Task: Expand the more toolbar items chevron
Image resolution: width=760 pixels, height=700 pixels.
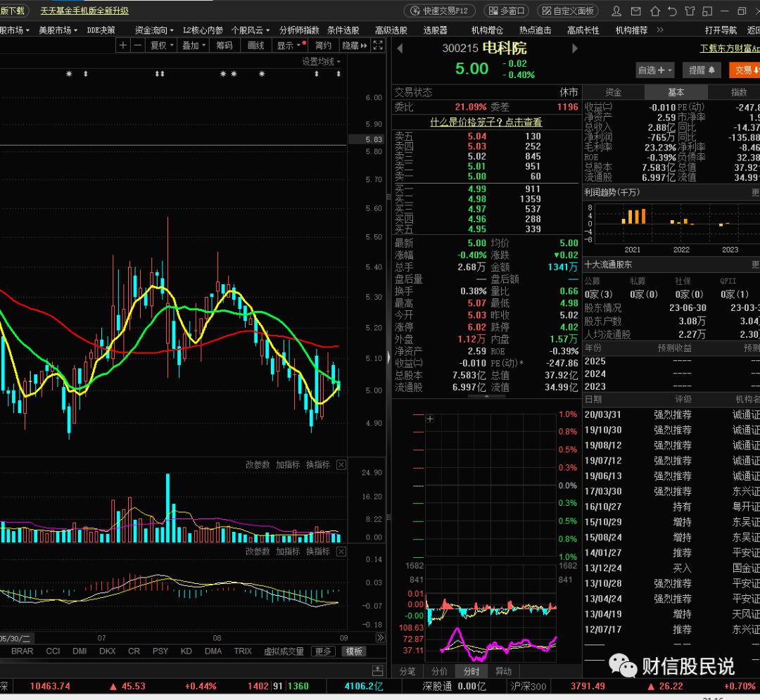Action: pos(659,30)
